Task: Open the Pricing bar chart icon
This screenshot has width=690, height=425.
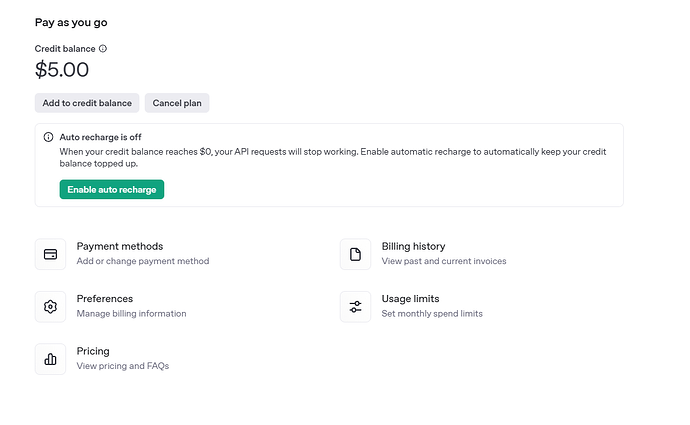Action: 50,359
